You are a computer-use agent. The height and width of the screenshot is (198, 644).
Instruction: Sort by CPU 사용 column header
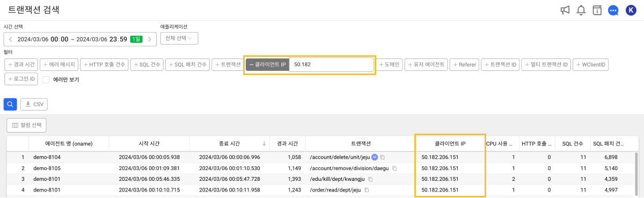502,144
